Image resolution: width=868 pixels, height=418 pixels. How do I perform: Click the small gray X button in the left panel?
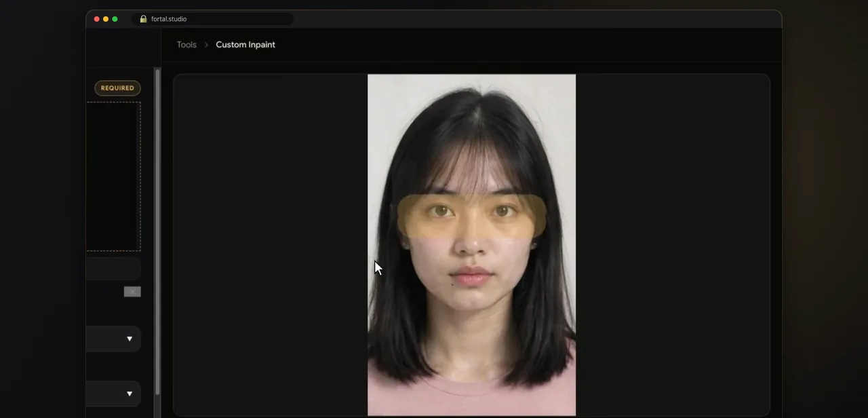[x=132, y=292]
